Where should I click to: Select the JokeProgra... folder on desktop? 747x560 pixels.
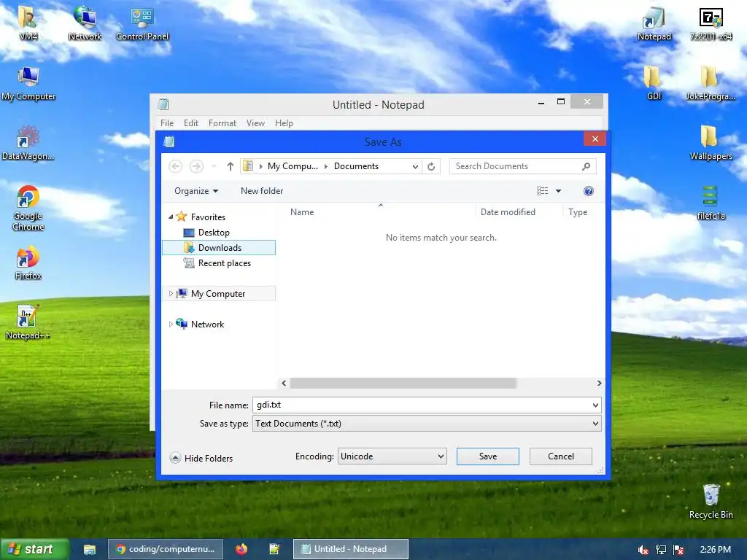711,83
